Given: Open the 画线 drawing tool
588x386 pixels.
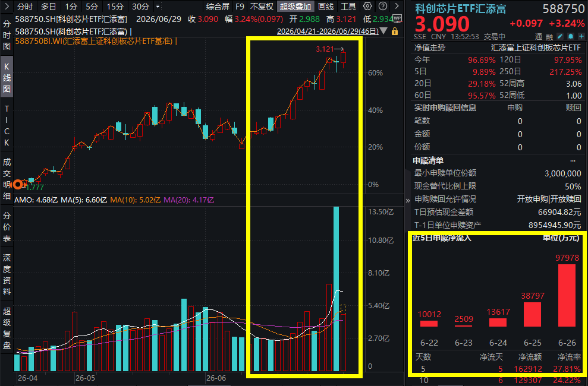Looking at the screenshot, I should [x=325, y=7].
